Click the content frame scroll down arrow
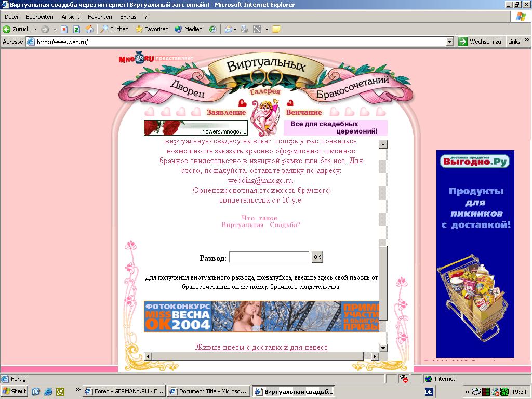 (x=383, y=348)
